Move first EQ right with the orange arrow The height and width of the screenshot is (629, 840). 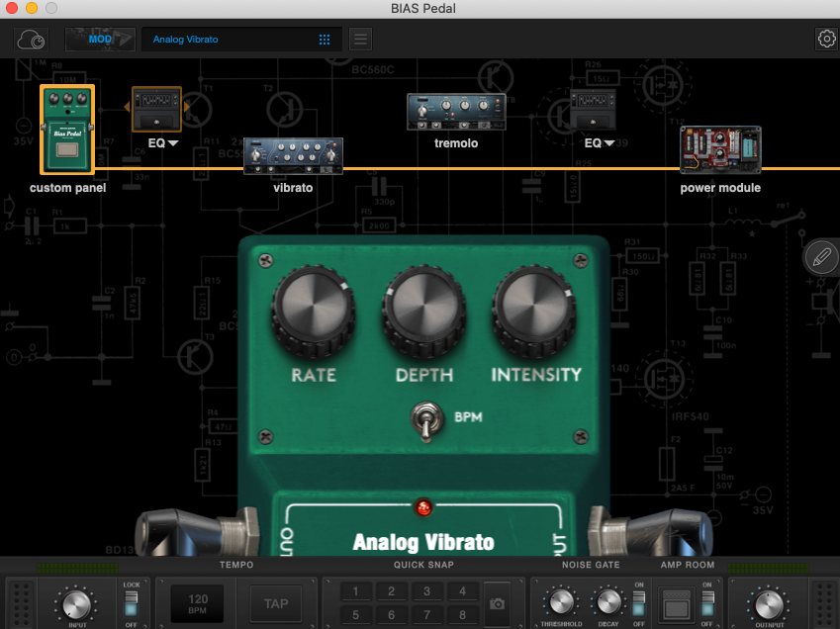coord(186,107)
